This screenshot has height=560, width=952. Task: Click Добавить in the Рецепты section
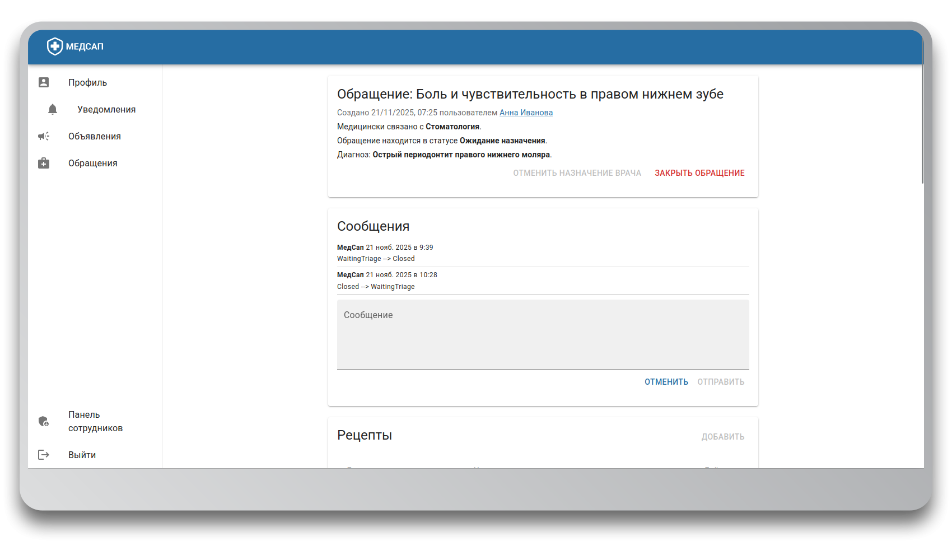pyautogui.click(x=722, y=437)
